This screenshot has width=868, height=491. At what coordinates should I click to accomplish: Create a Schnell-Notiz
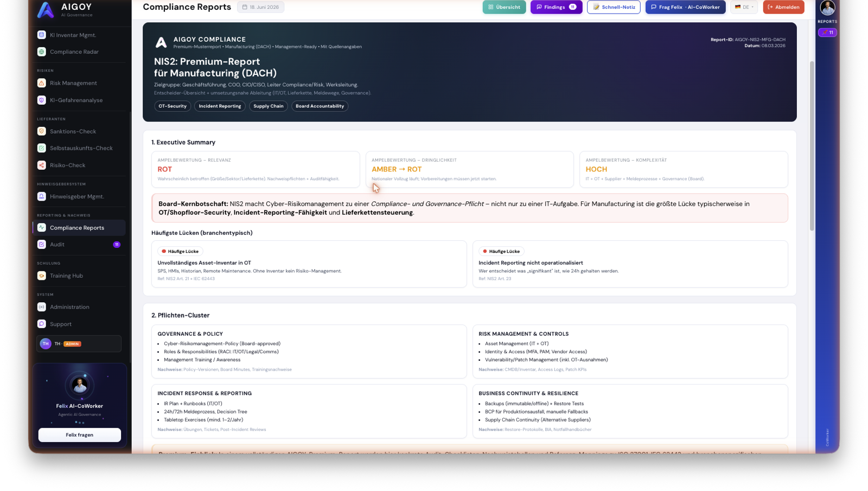pos(614,7)
